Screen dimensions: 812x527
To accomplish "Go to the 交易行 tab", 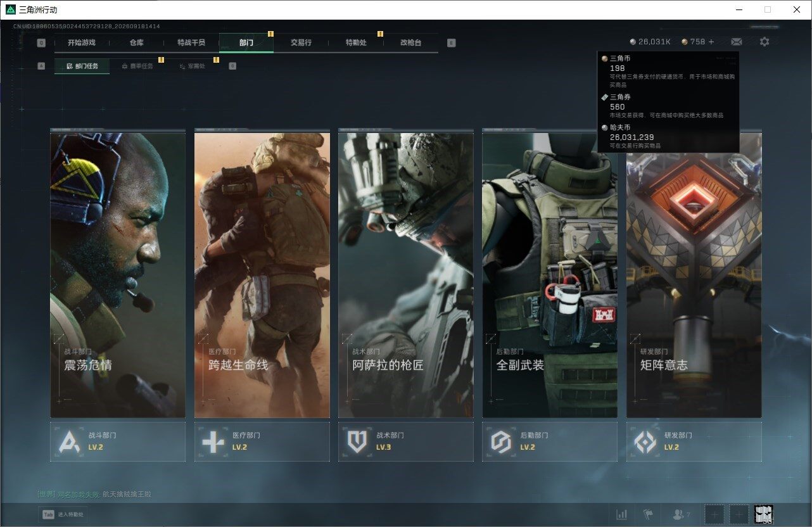I will click(x=301, y=43).
